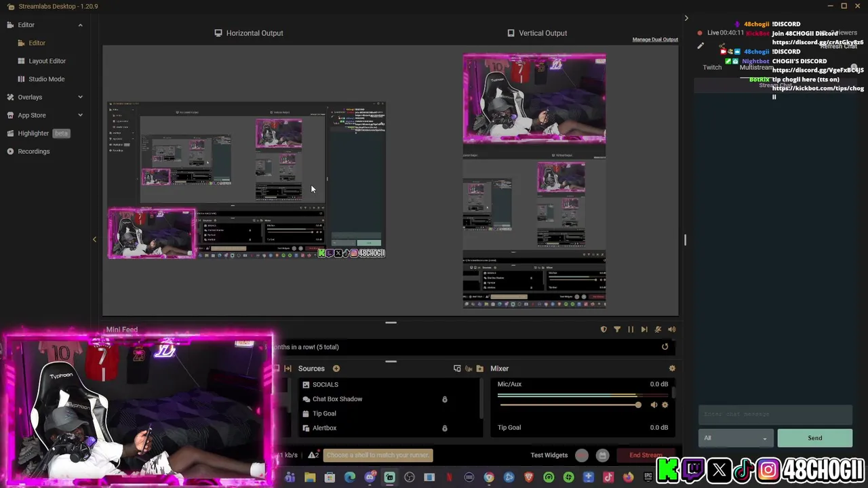Click the chat message input field

pyautogui.click(x=775, y=414)
